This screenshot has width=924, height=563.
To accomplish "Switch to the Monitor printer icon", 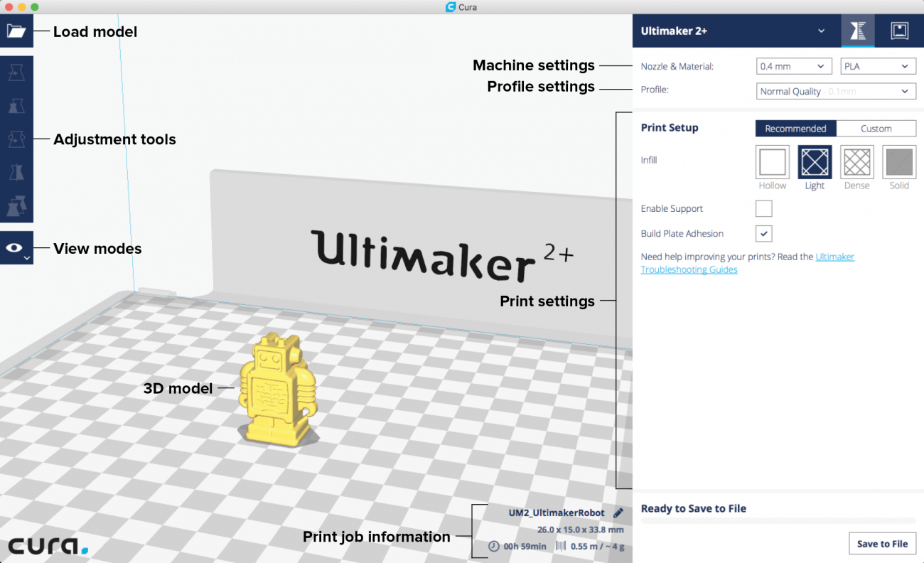I will point(900,31).
